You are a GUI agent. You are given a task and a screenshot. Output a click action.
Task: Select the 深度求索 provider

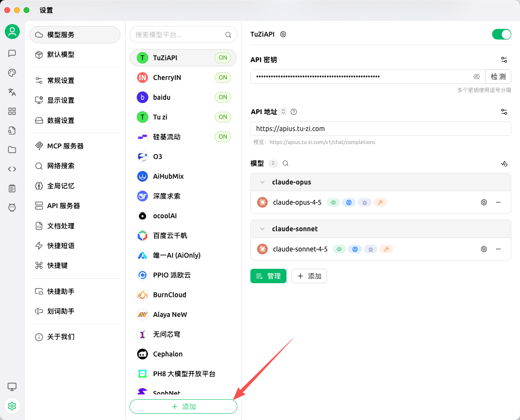[183, 196]
